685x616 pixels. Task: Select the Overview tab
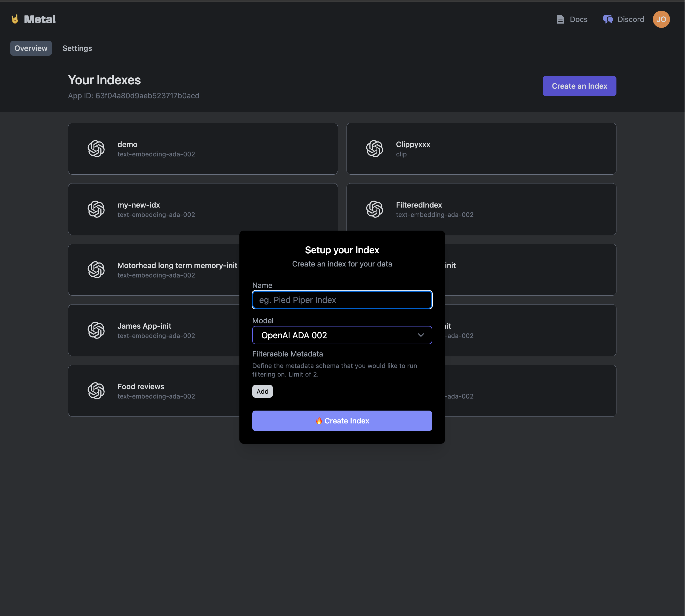click(x=31, y=48)
